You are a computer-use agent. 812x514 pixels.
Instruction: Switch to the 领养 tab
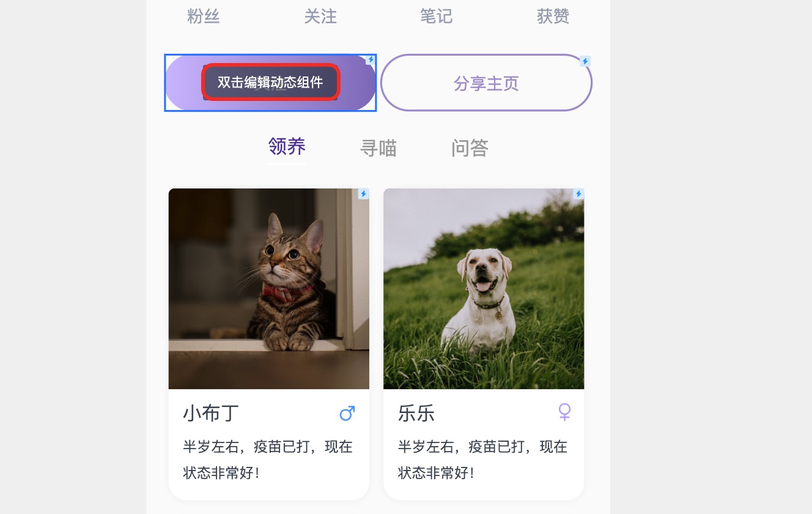[287, 146]
